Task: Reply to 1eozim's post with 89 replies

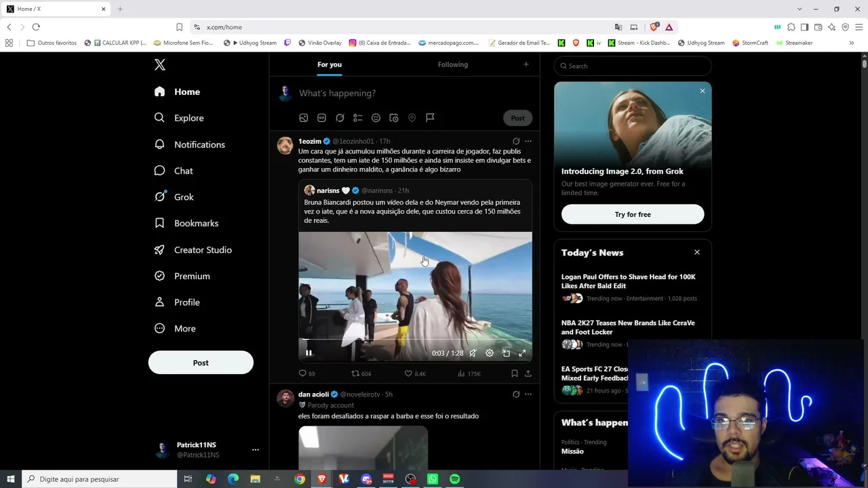Action: 307,373
